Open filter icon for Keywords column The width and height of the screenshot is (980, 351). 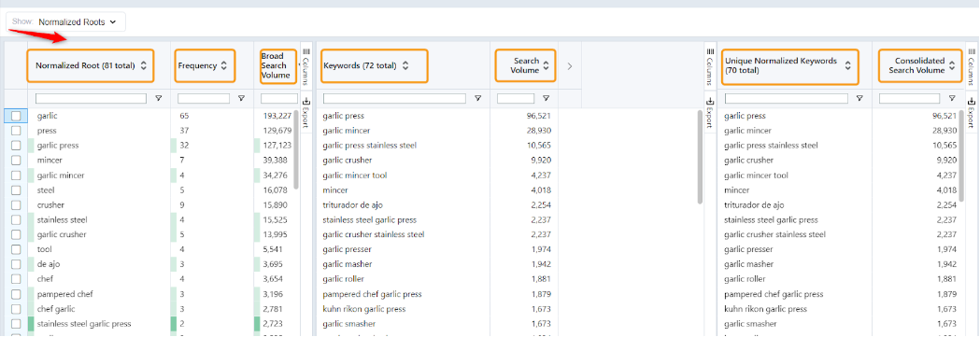pos(478,99)
